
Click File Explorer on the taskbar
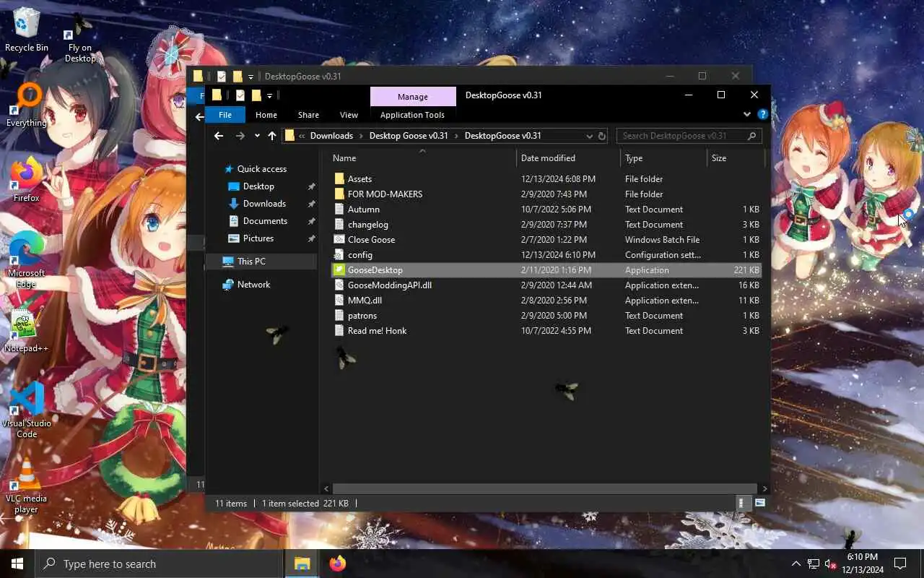302,564
